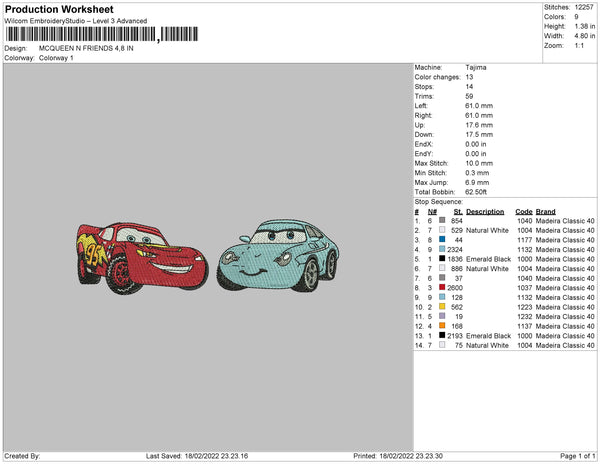
Task: Select the red swatch with 2600 stitches
Action: (x=442, y=287)
